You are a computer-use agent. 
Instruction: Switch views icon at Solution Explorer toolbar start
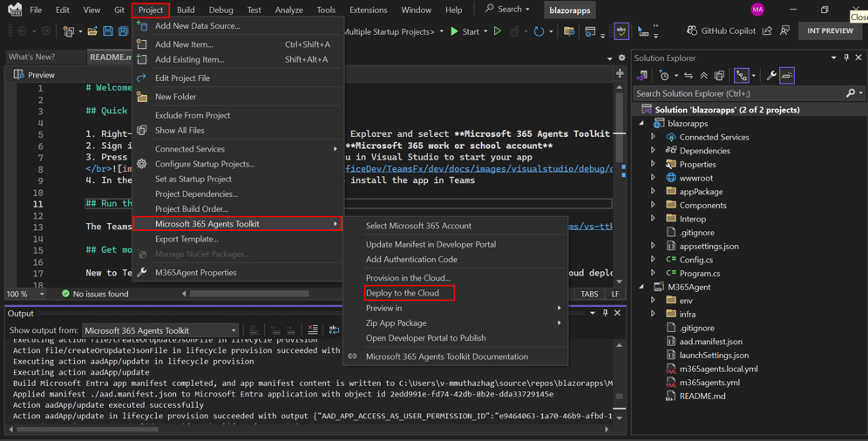[642, 76]
